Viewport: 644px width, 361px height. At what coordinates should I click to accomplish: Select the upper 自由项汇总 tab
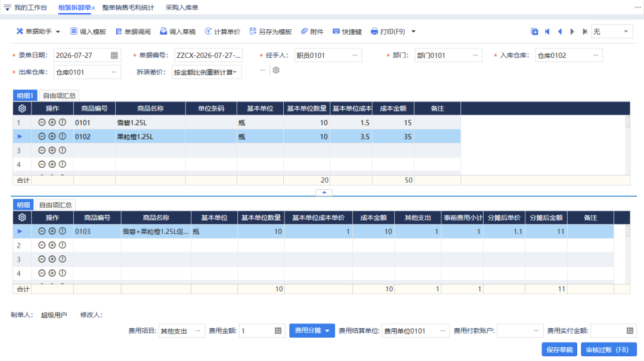coord(59,95)
